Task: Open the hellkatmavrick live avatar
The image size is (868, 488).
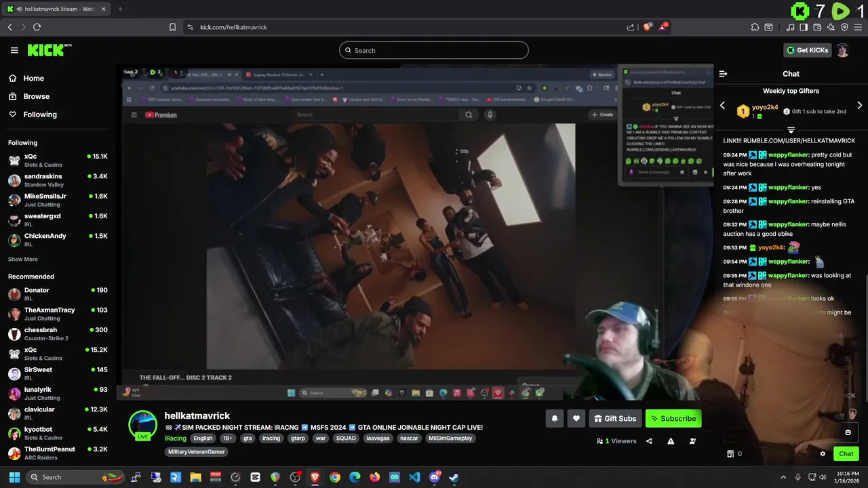Action: coord(143,426)
